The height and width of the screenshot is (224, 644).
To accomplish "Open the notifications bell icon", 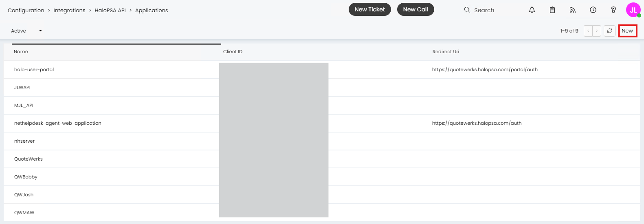I will tap(532, 10).
